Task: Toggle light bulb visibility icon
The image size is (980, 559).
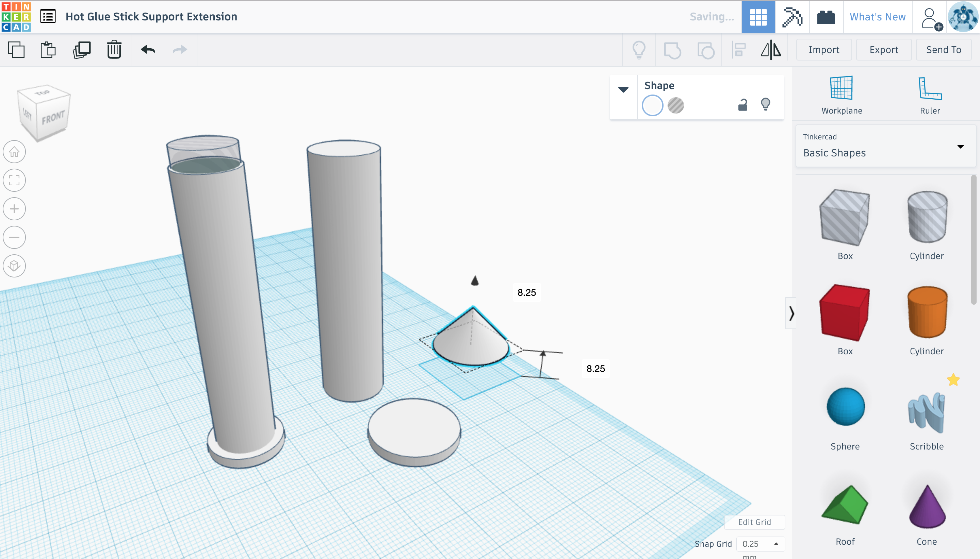Action: [767, 104]
